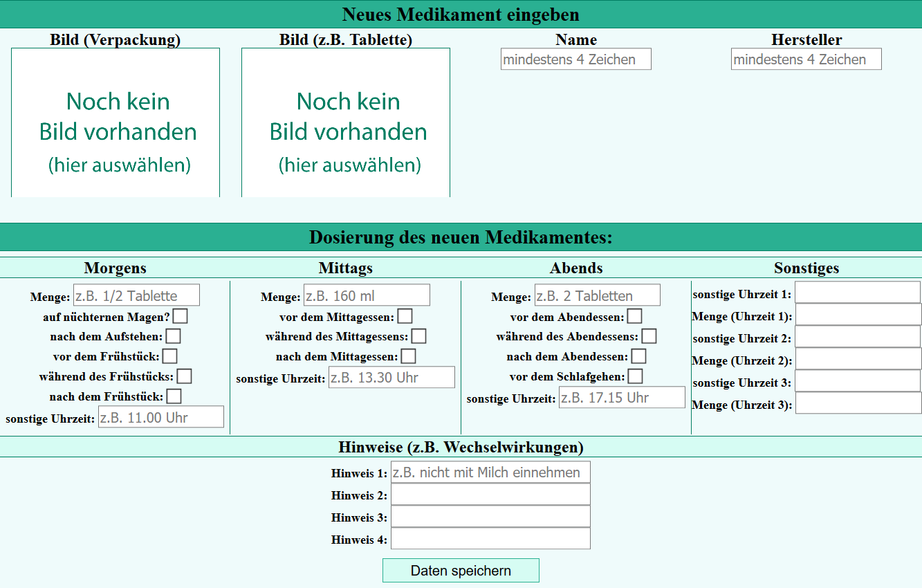Toggle 'während des Frühstücks' checkbox
The width and height of the screenshot is (922, 588).
[185, 376]
